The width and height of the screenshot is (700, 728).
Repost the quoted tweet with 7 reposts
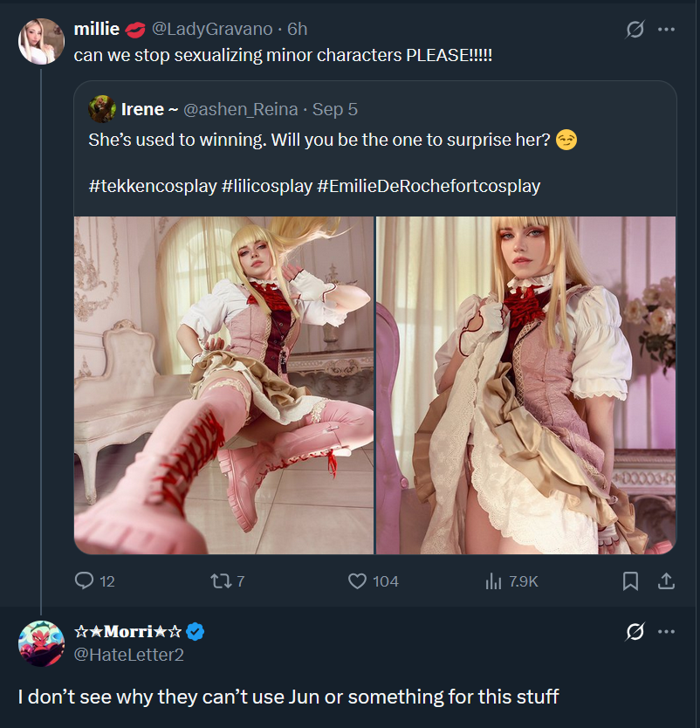point(220,580)
